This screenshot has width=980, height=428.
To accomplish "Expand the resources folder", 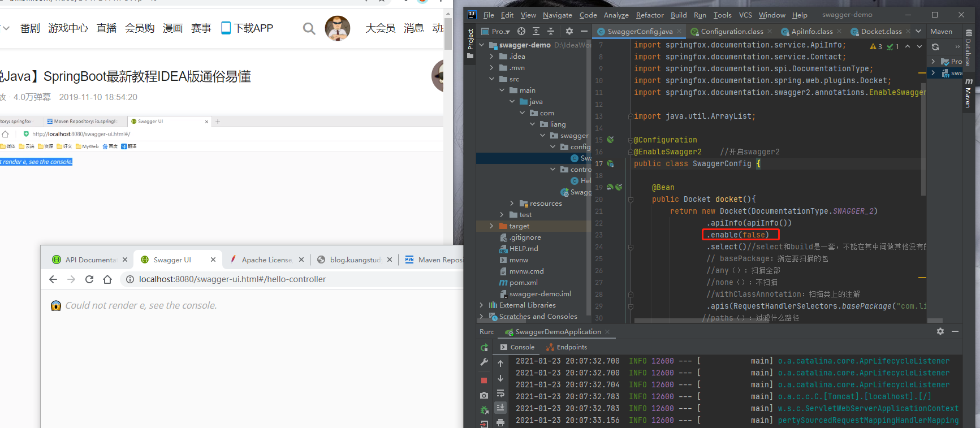I will point(512,204).
